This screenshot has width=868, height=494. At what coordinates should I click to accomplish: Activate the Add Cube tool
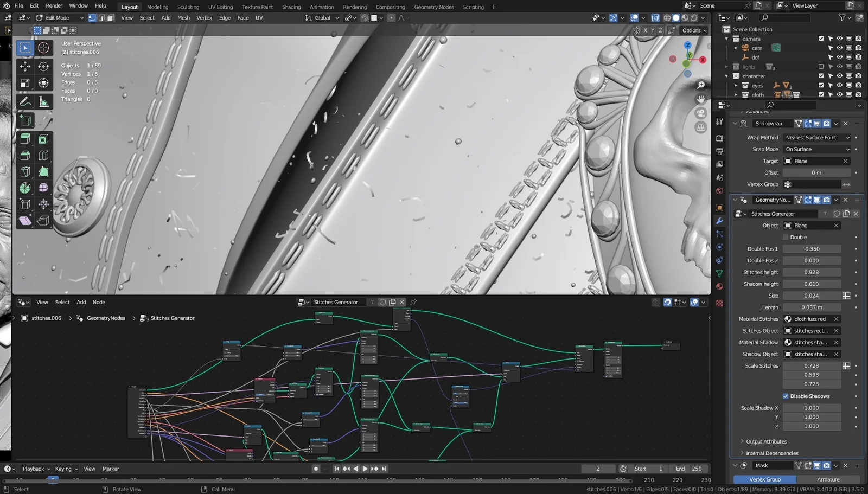25,120
